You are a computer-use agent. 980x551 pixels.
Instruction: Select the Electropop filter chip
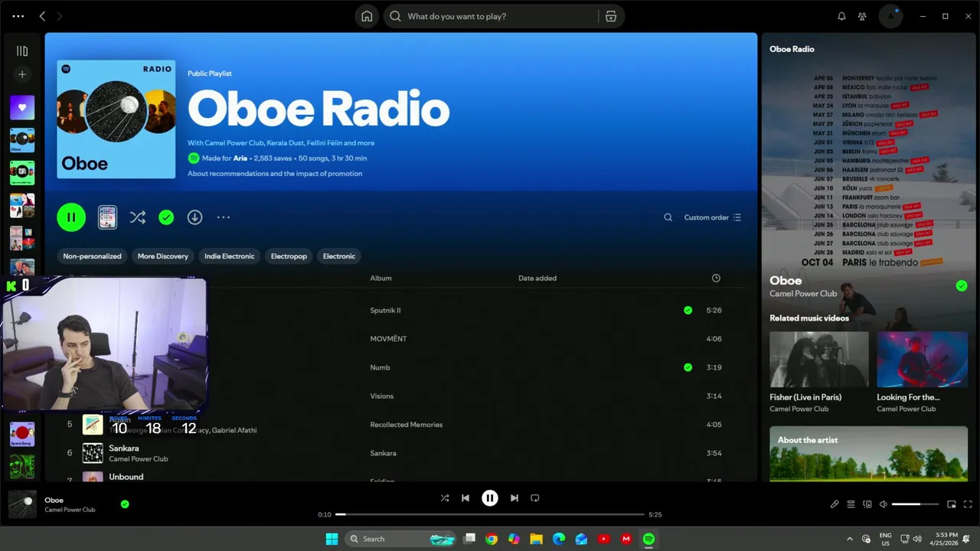click(289, 256)
